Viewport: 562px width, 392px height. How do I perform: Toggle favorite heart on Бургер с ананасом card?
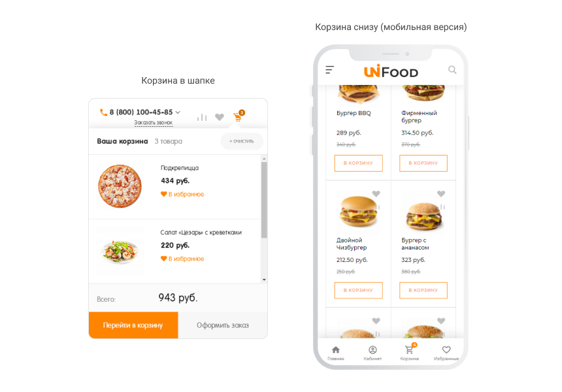(441, 194)
